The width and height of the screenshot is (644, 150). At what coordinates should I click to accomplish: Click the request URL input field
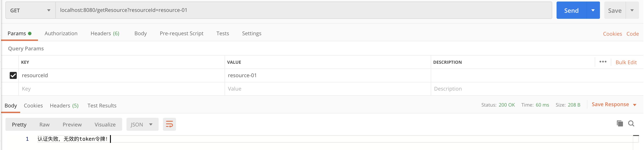coord(300,10)
